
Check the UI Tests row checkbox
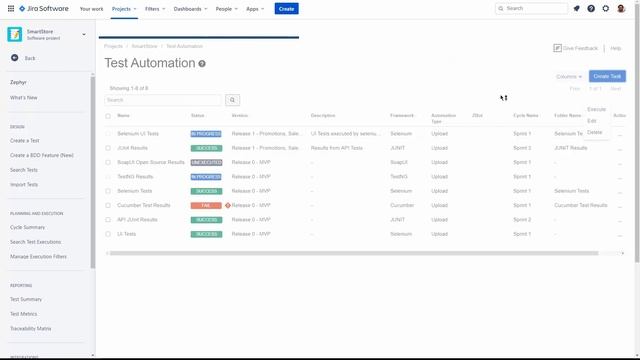click(x=108, y=234)
